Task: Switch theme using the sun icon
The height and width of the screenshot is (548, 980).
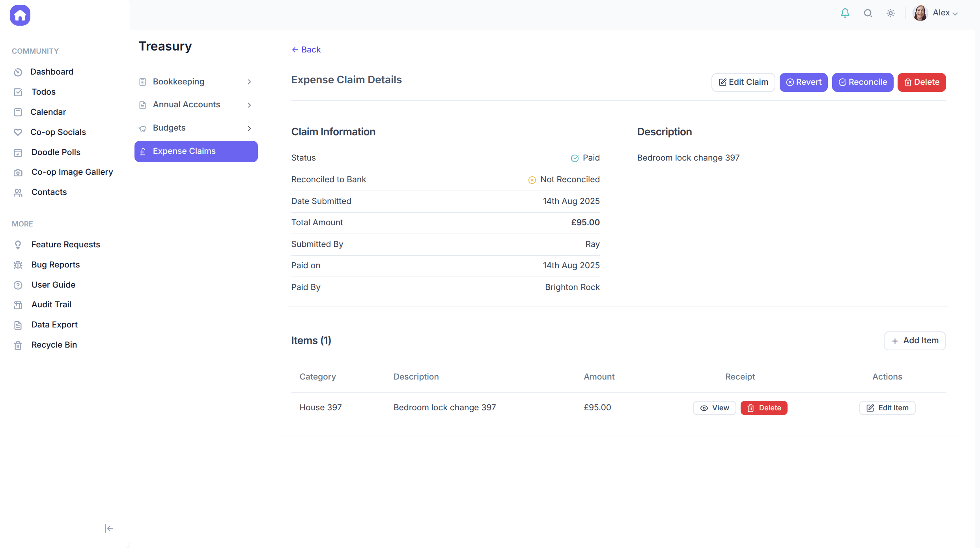Action: click(x=890, y=13)
